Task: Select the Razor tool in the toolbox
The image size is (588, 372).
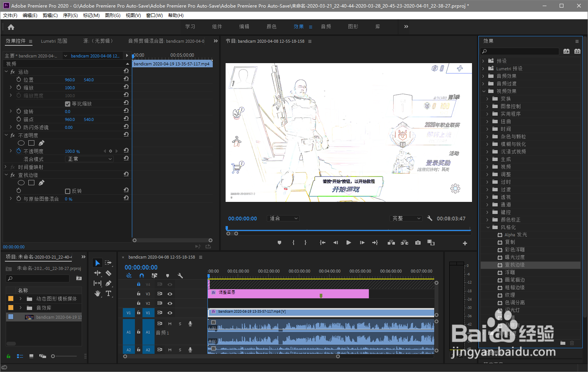Action: 108,273
